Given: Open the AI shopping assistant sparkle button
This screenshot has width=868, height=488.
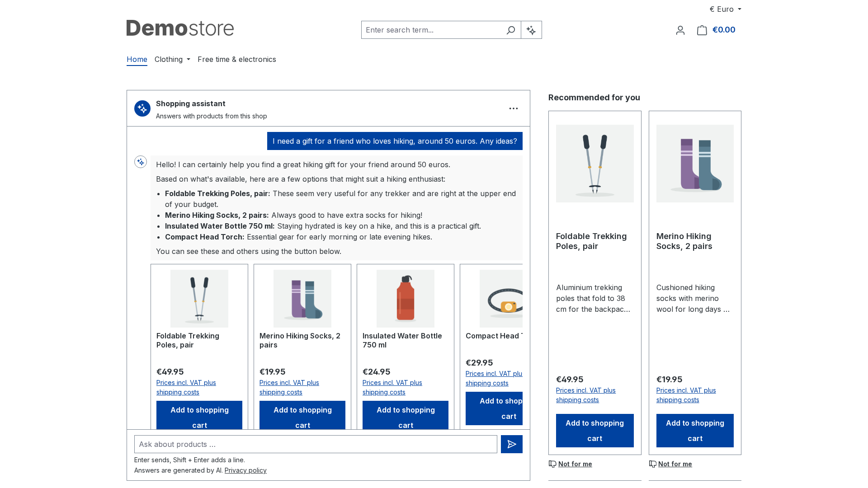Looking at the screenshot, I should click(531, 30).
